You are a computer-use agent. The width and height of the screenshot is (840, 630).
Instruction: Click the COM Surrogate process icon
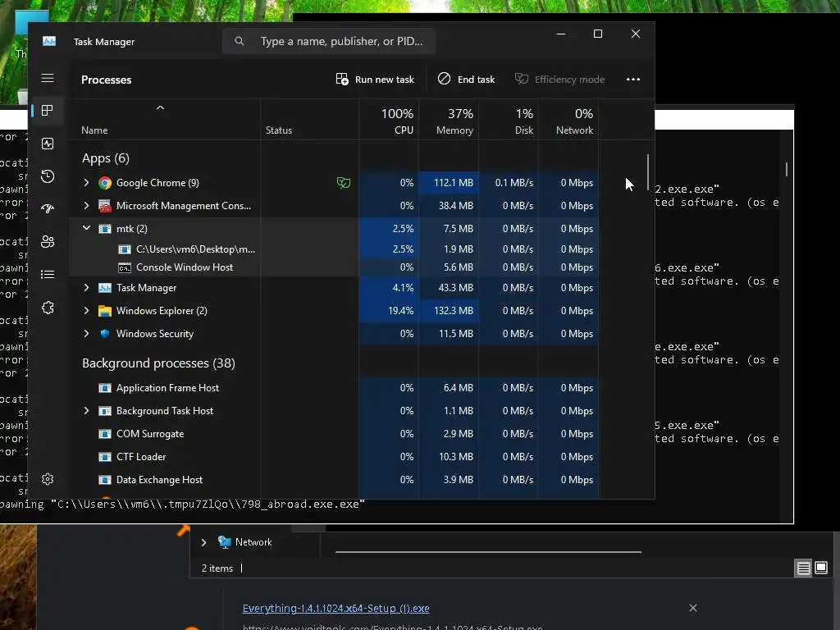[x=105, y=434]
